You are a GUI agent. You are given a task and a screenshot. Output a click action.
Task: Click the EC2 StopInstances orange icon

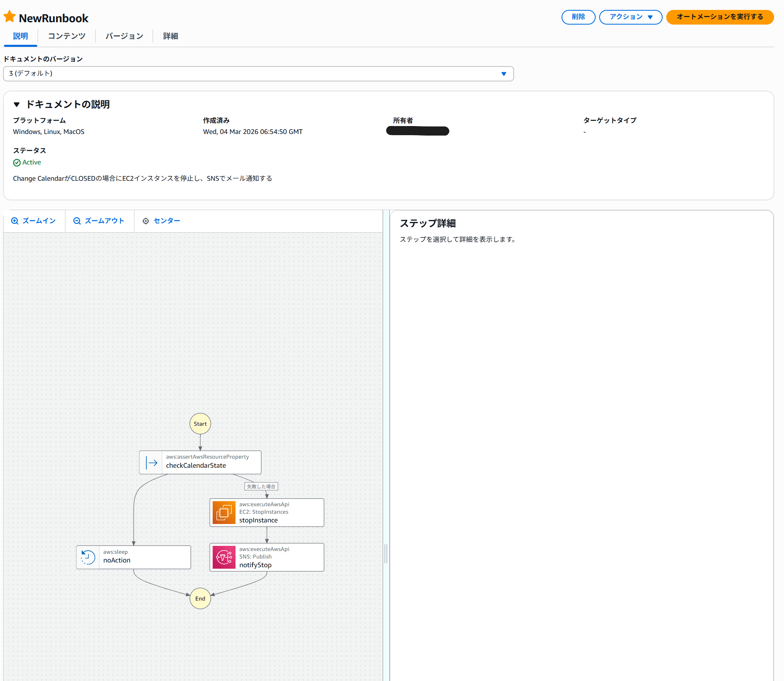tap(224, 513)
